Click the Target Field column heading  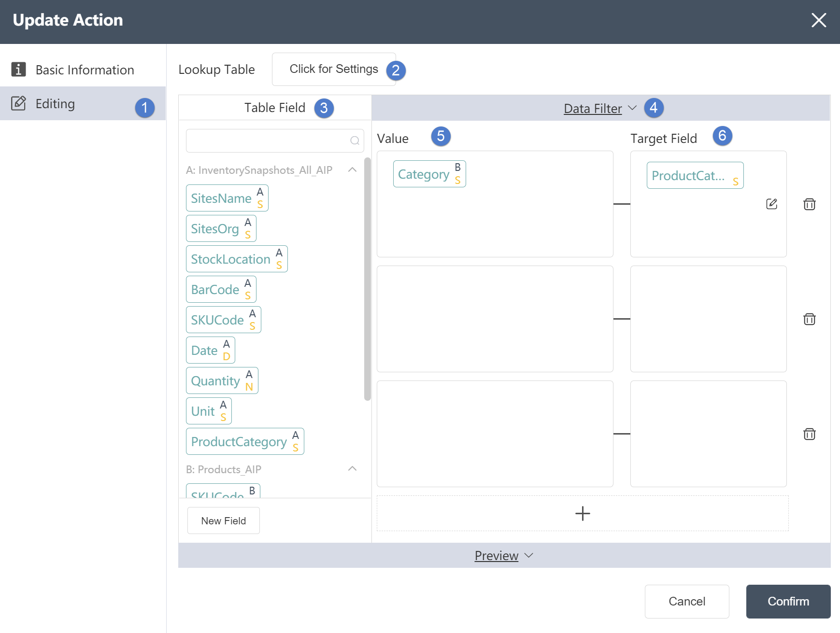(x=663, y=139)
